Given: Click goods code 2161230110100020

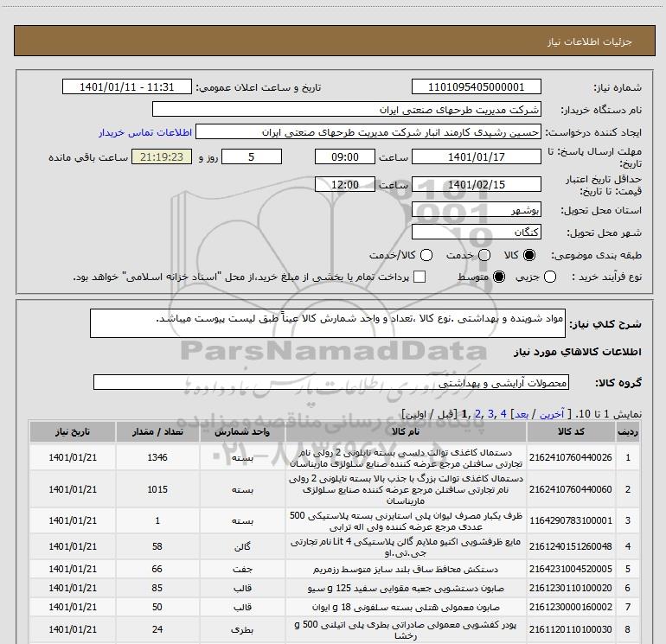Looking at the screenshot, I should coord(571,588).
